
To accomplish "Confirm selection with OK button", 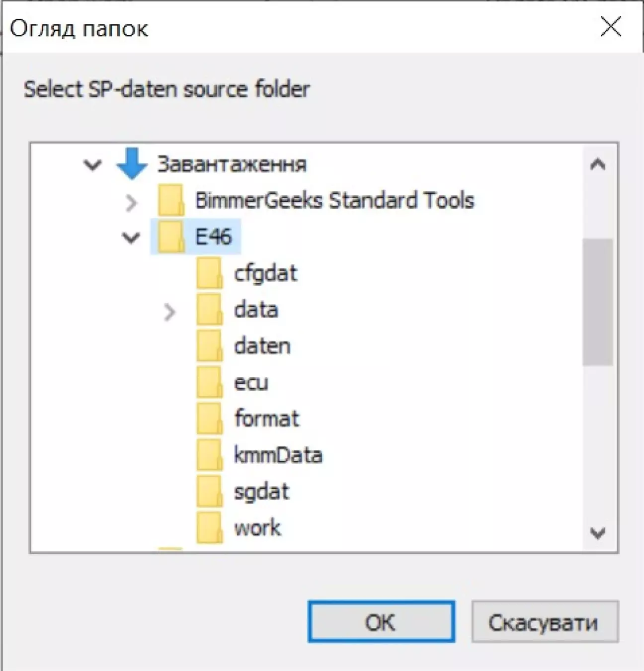I will pos(381,622).
